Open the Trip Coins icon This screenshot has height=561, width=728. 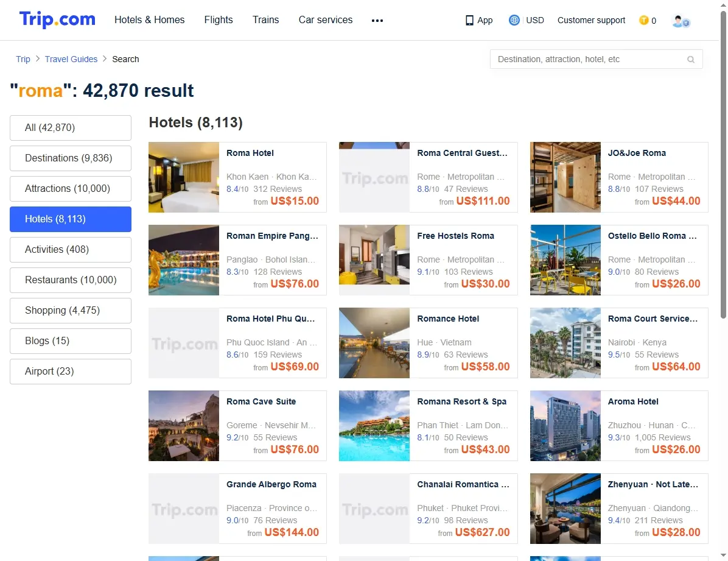click(x=643, y=20)
